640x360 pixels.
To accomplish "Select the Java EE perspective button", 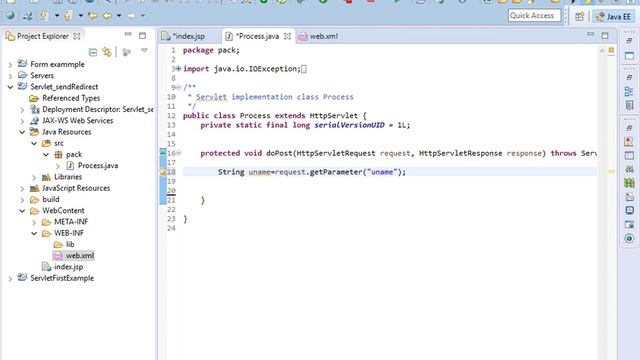I will click(x=613, y=16).
